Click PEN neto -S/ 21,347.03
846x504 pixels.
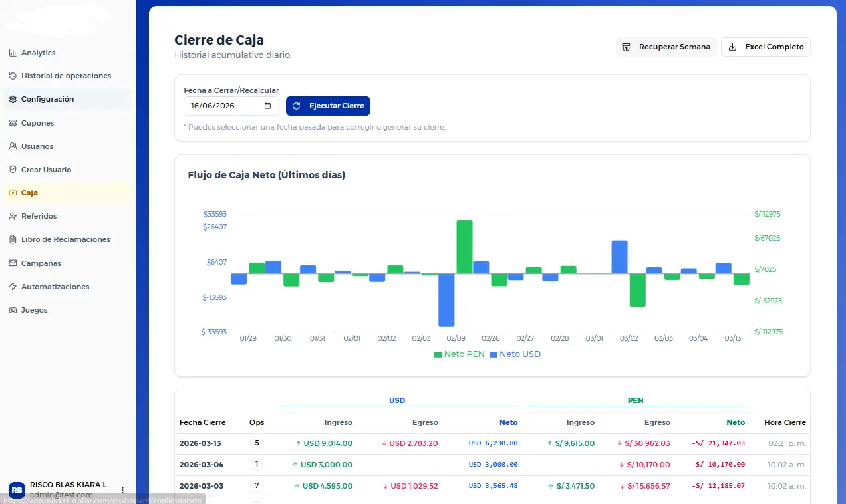click(x=718, y=443)
